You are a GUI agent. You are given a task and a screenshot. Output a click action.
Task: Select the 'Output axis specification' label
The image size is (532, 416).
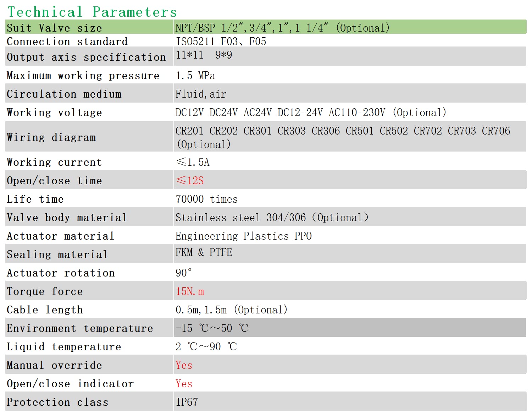86,57
